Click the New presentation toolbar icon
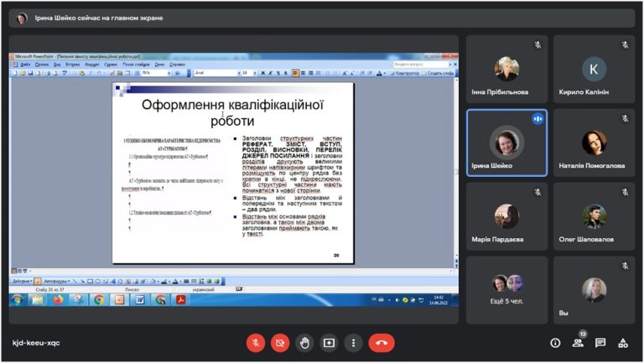The height and width of the screenshot is (363, 644). coord(15,73)
